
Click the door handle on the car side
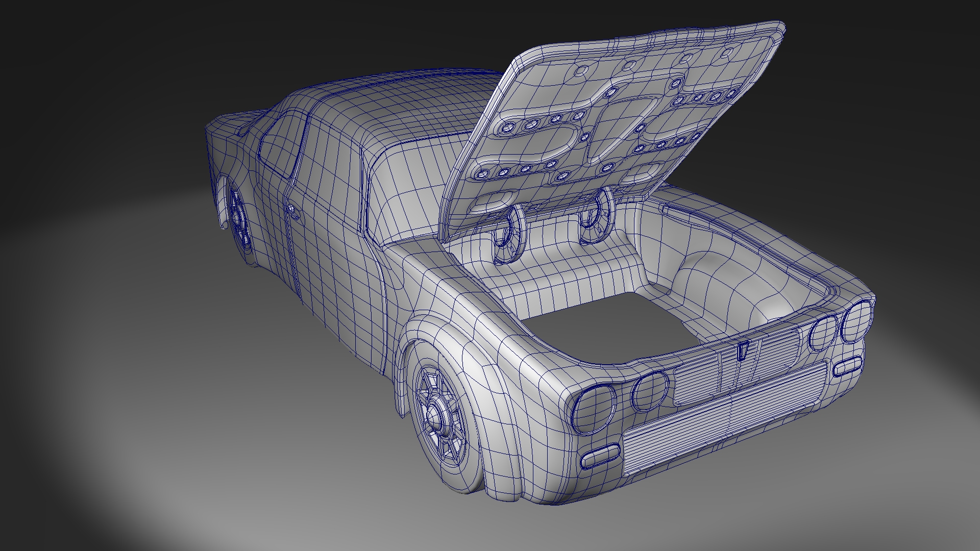[x=292, y=211]
